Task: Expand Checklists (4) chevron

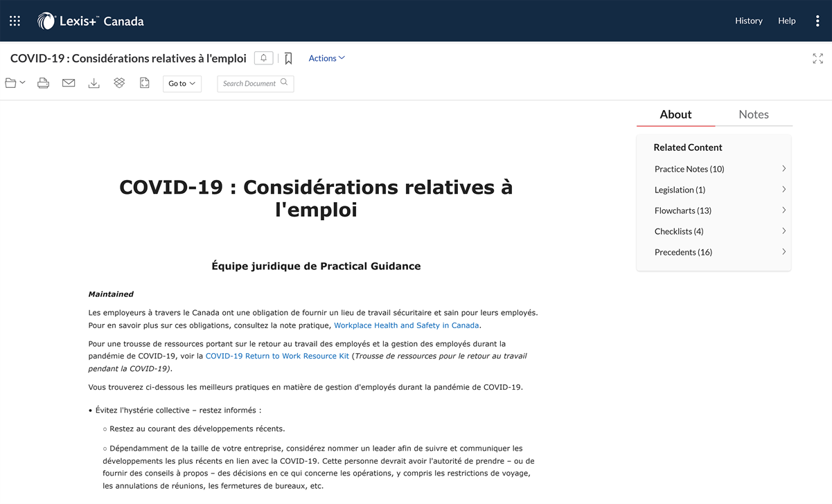Action: [784, 231]
